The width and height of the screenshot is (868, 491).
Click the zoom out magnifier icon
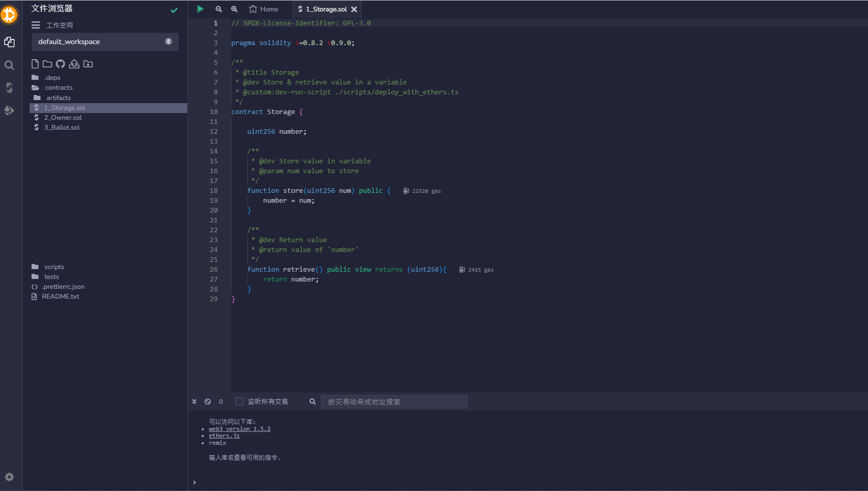click(219, 9)
